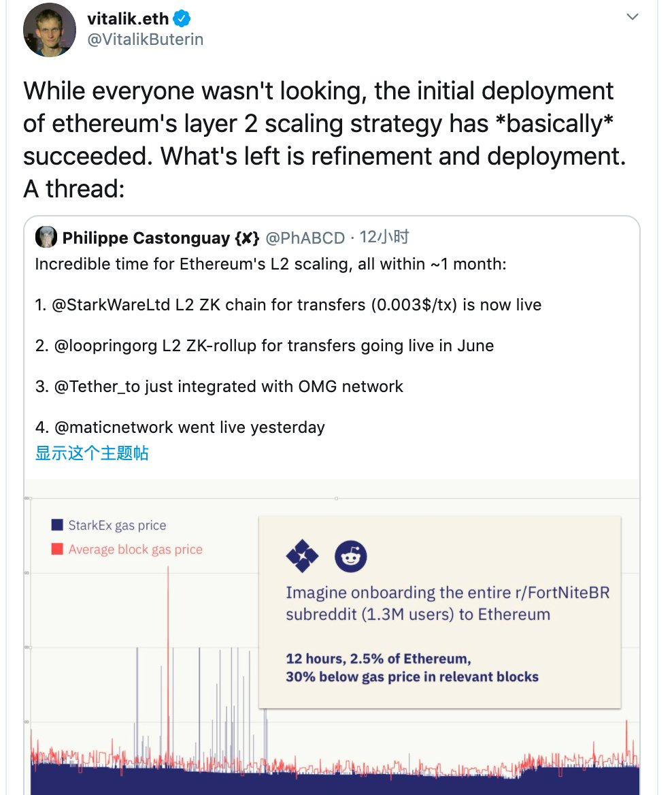This screenshot has width=672, height=795.
Task: Open the @StarkWareLtd mention
Action: (x=111, y=305)
